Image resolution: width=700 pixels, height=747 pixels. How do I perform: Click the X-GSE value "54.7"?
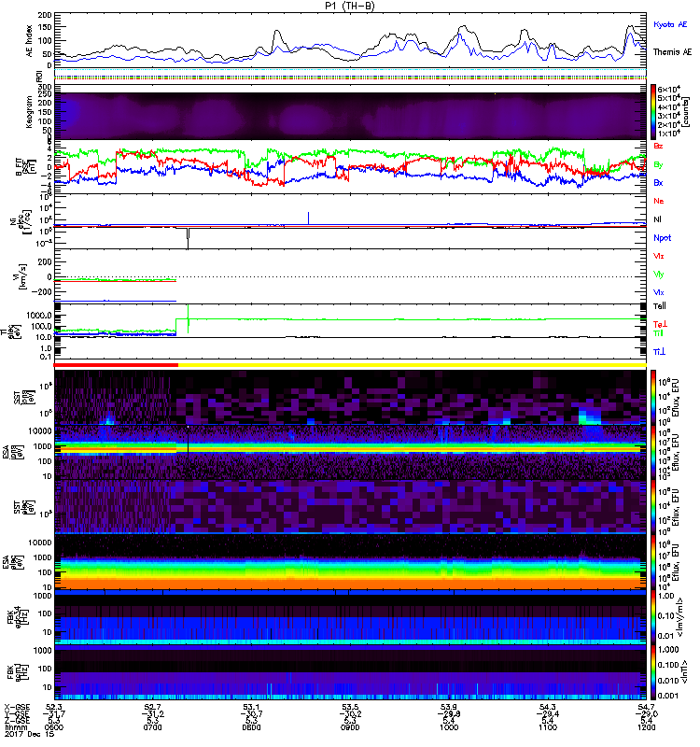(647, 707)
